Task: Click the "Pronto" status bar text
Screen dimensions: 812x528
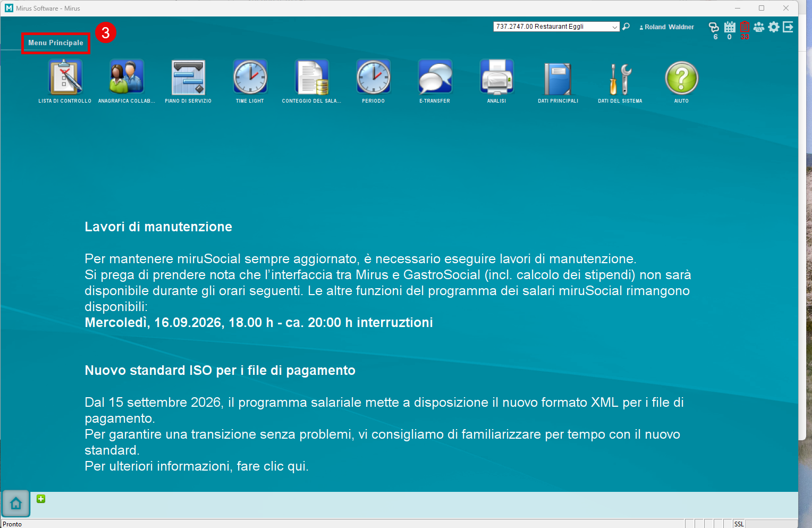Action: [x=12, y=524]
